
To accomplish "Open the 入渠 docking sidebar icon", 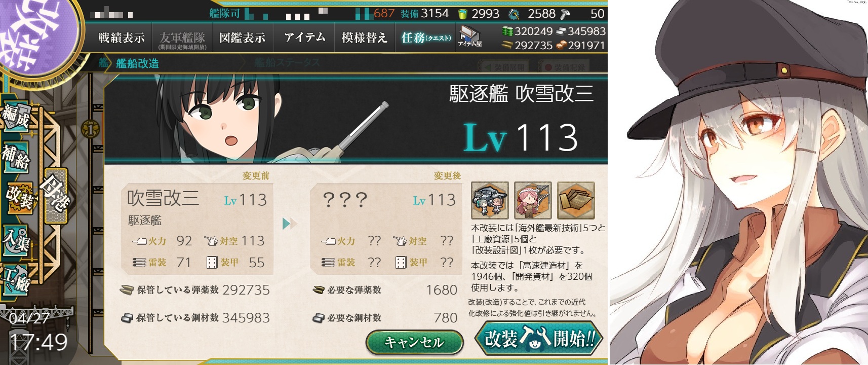I will [16, 239].
